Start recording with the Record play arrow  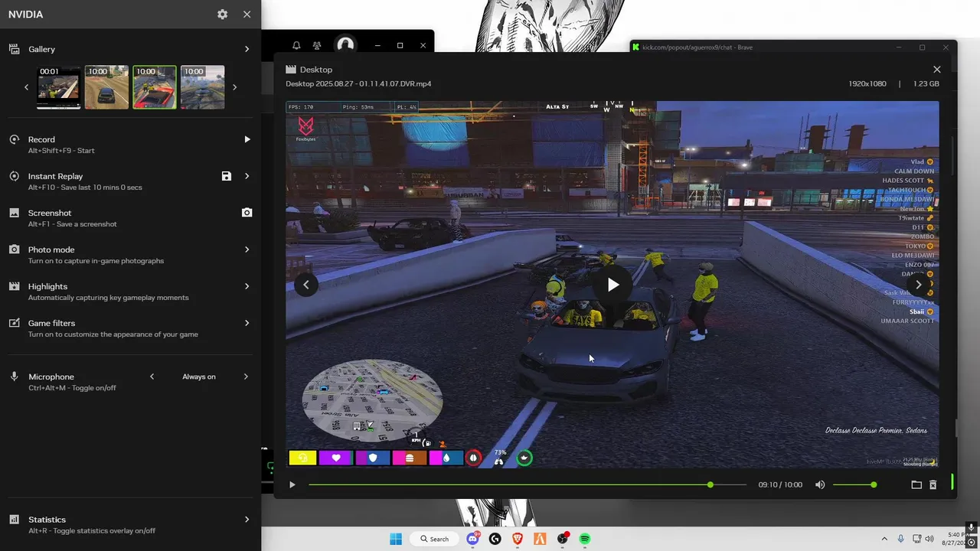[x=247, y=139]
